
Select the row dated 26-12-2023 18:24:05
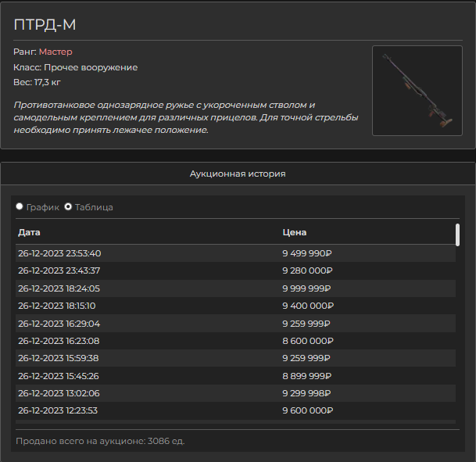point(235,288)
